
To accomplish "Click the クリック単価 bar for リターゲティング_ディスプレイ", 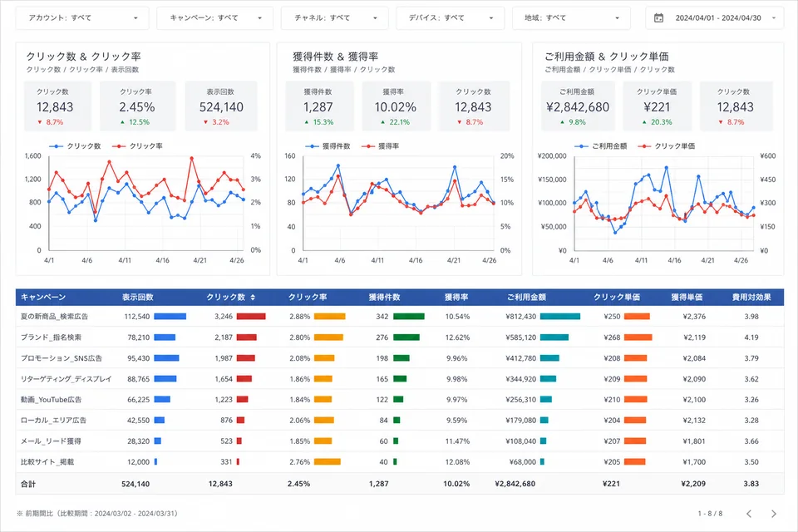I will 636,379.
